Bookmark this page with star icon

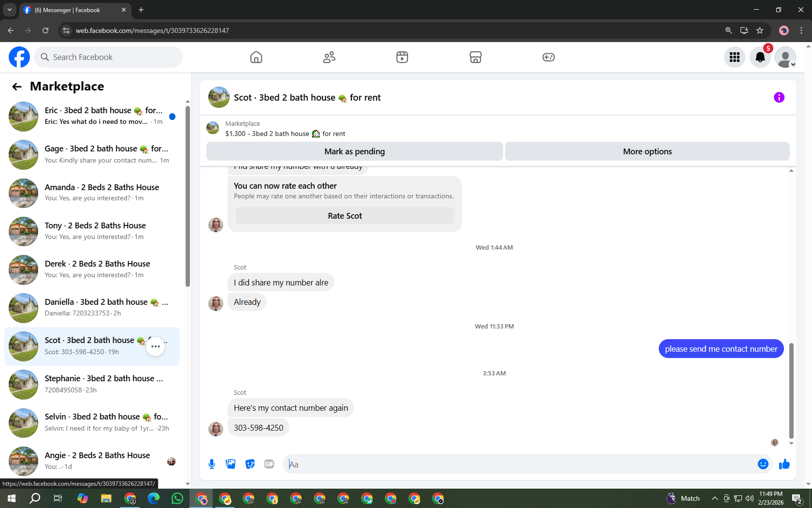point(760,30)
